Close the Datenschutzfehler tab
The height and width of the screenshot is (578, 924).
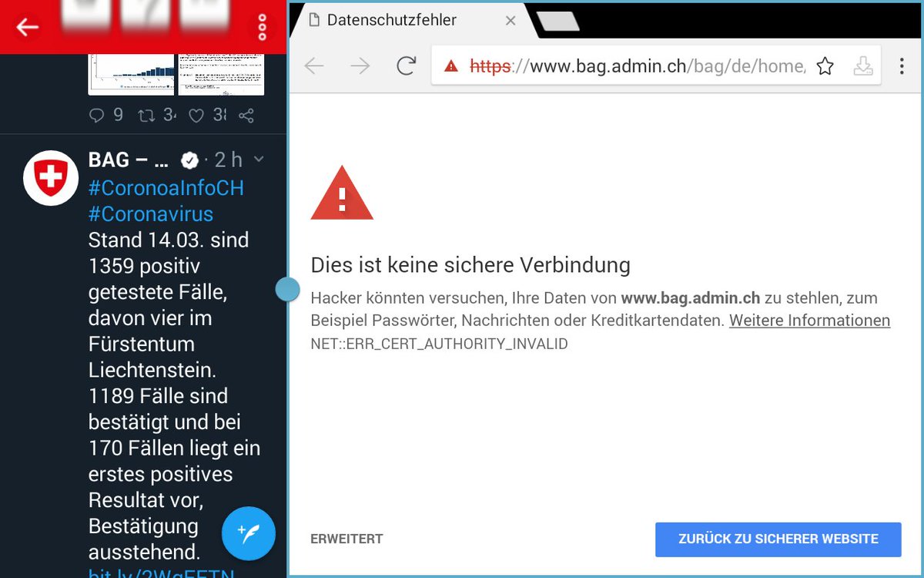(510, 21)
